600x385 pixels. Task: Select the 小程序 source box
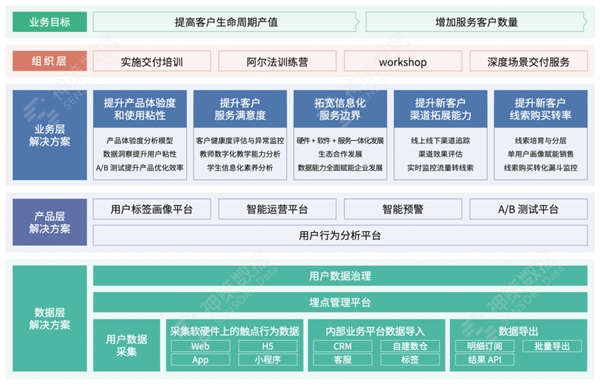tap(268, 360)
